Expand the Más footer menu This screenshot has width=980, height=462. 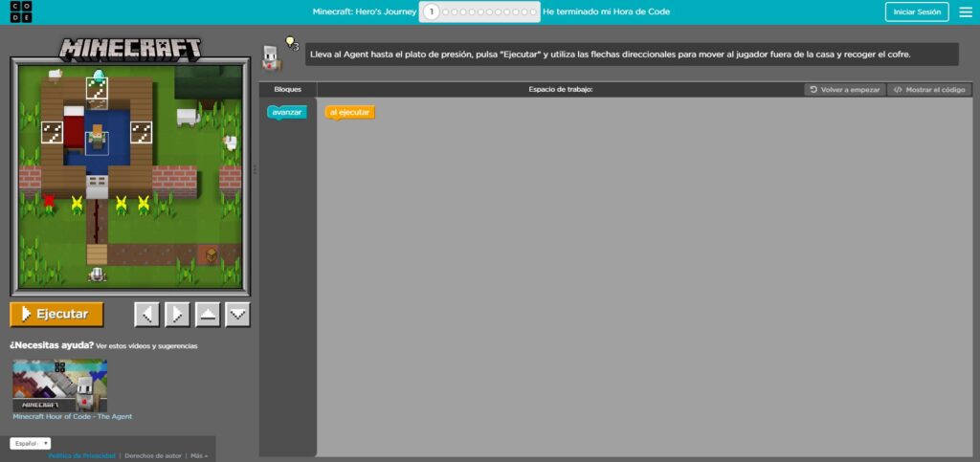(199, 455)
